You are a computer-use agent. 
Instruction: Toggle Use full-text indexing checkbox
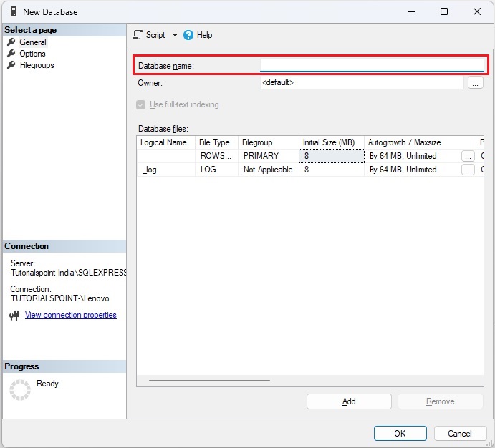tap(141, 104)
